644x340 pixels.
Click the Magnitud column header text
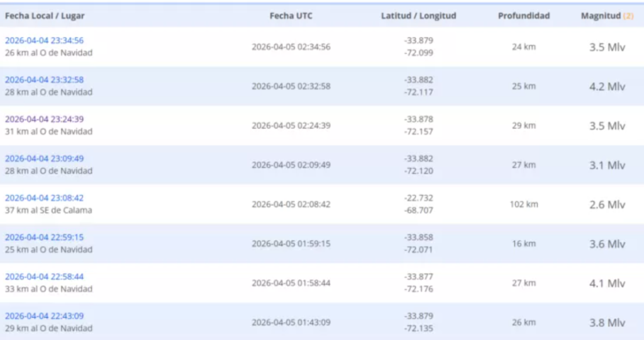pos(601,16)
